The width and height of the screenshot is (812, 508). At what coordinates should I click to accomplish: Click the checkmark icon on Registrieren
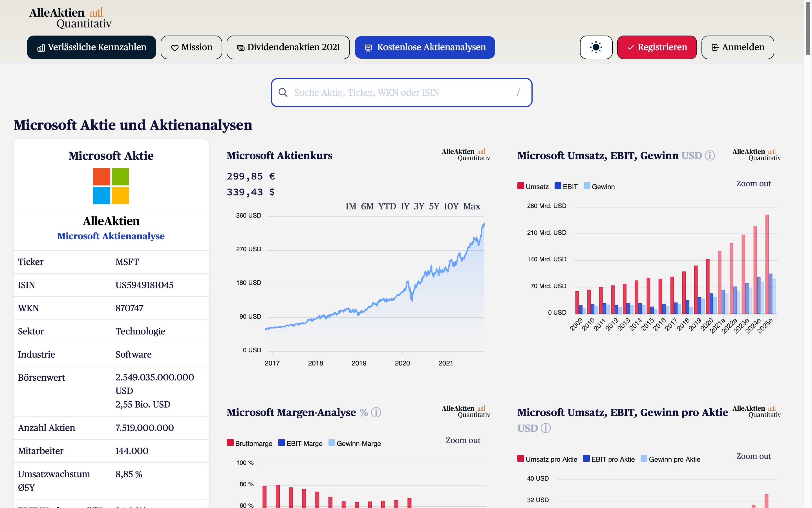pyautogui.click(x=631, y=48)
